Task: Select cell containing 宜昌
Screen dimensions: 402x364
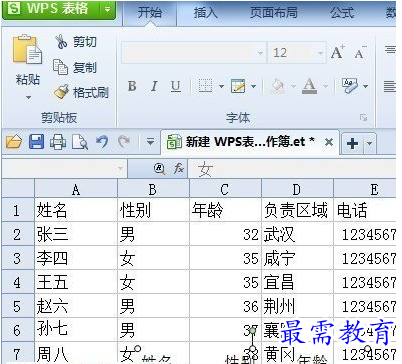Action: pos(297,282)
